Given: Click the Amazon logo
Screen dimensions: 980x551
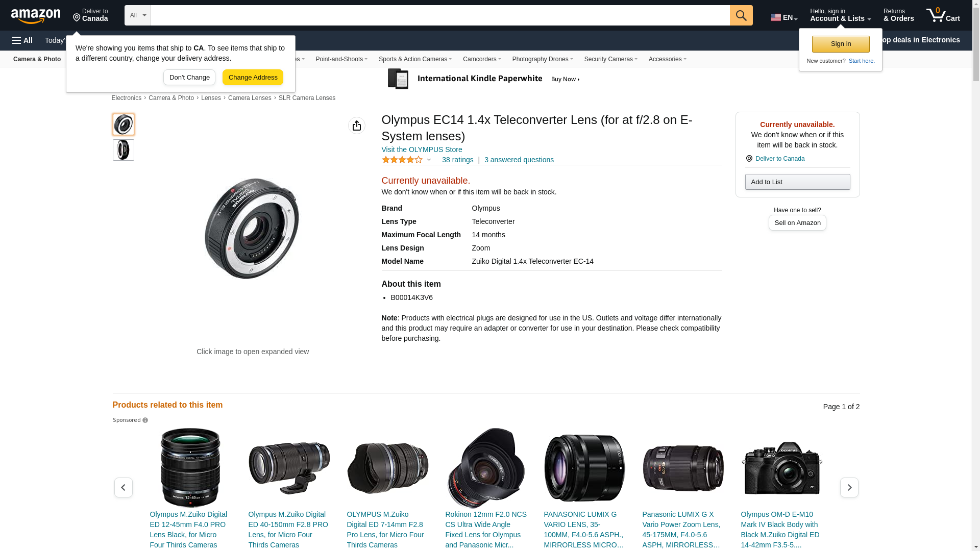Looking at the screenshot, I should pos(36,16).
